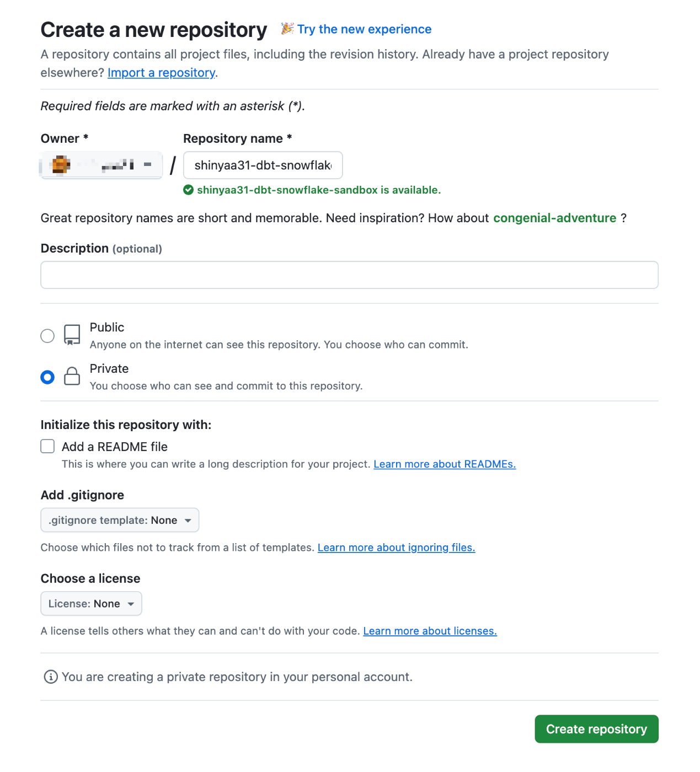Click the info circle icon before the private repository notice
The image size is (700, 772).
[x=51, y=677]
